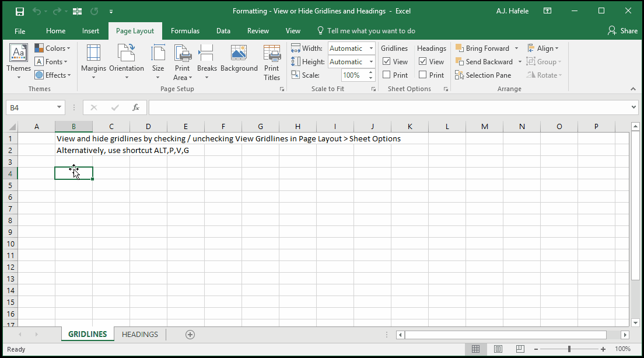The image size is (644, 358).
Task: Select the GRIDLINES sheet tab
Action: (87, 335)
